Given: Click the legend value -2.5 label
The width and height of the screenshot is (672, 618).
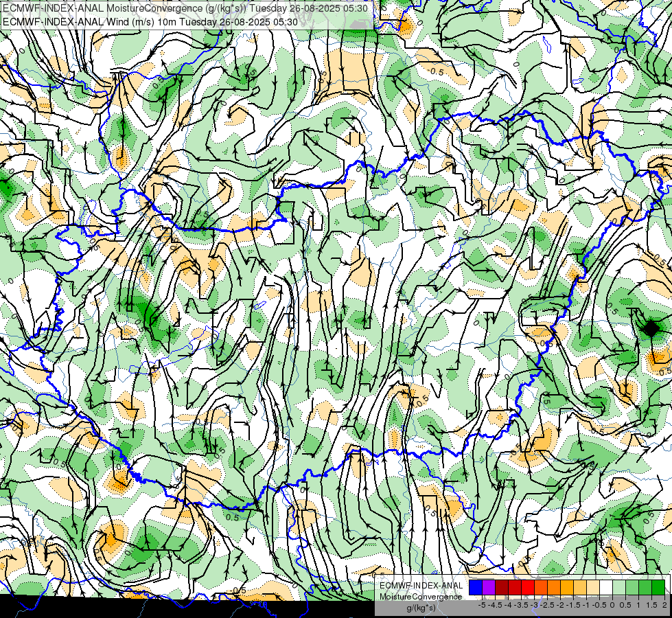Looking at the screenshot, I should pyautogui.click(x=547, y=605).
